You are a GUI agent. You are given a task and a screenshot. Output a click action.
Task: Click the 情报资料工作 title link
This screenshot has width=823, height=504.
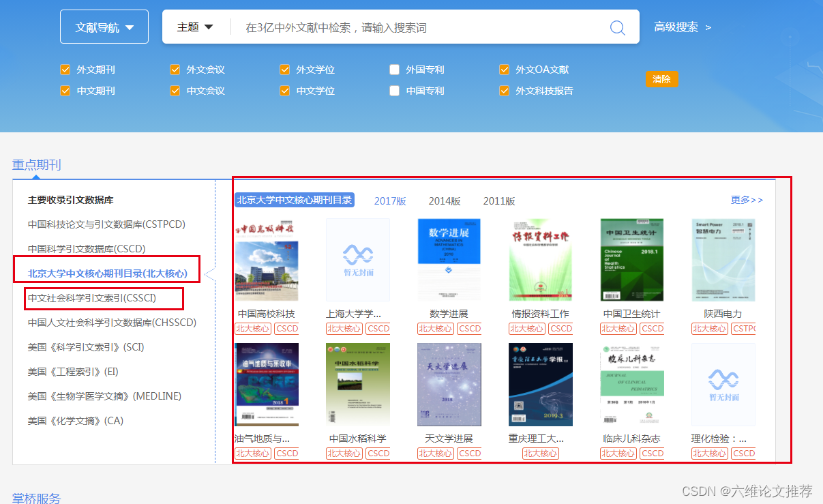(541, 314)
